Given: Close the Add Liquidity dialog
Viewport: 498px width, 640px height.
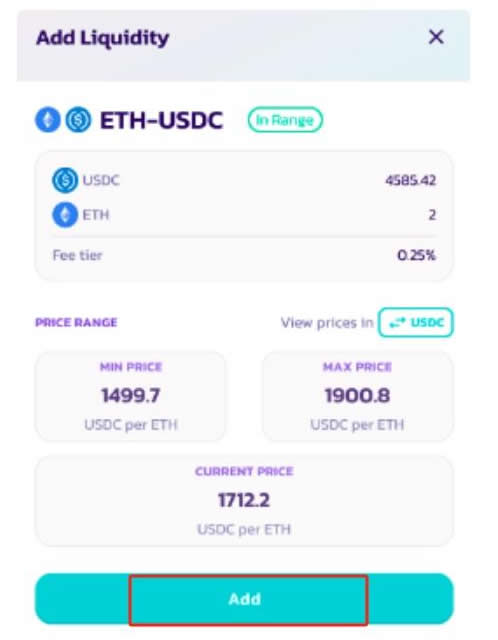Looking at the screenshot, I should pyautogui.click(x=436, y=37).
